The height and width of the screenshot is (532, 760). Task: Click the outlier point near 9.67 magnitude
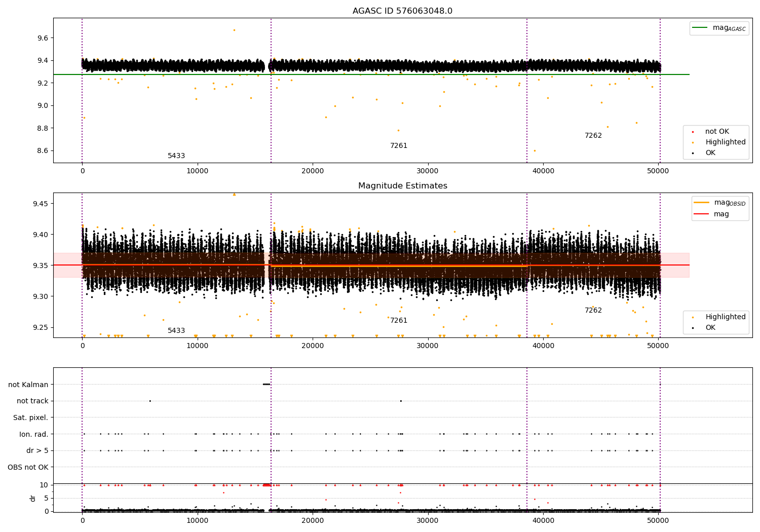point(234,30)
